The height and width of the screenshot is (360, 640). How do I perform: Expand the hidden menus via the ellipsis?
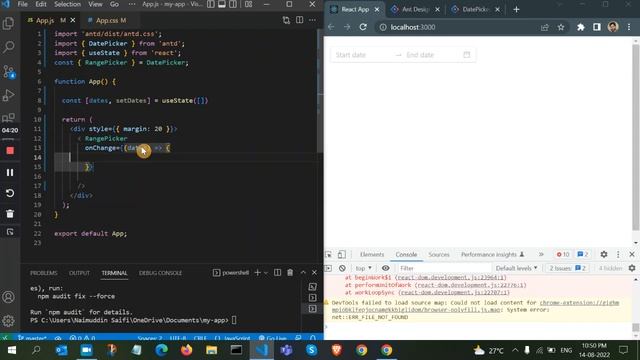131,4
